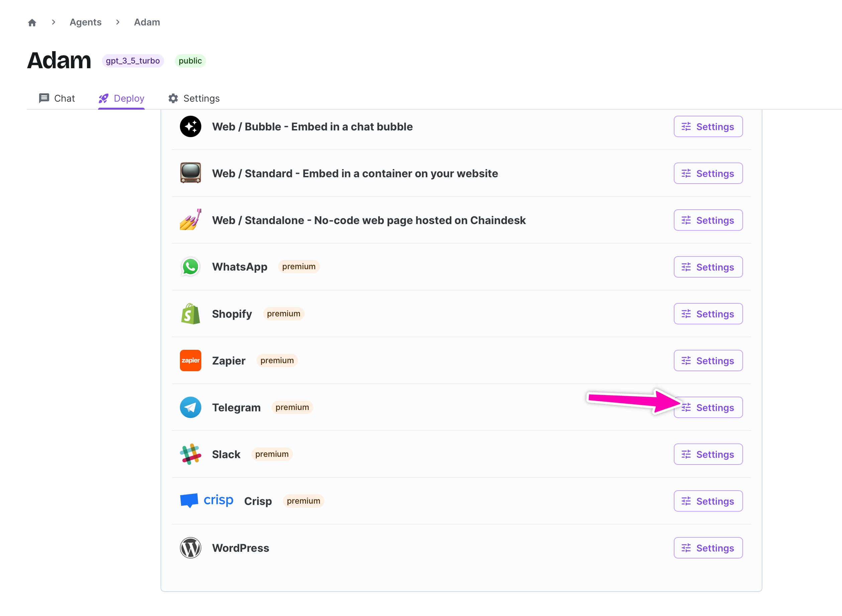842x616 pixels.
Task: Click the gpt_3_5_turbo model badge
Action: click(133, 61)
